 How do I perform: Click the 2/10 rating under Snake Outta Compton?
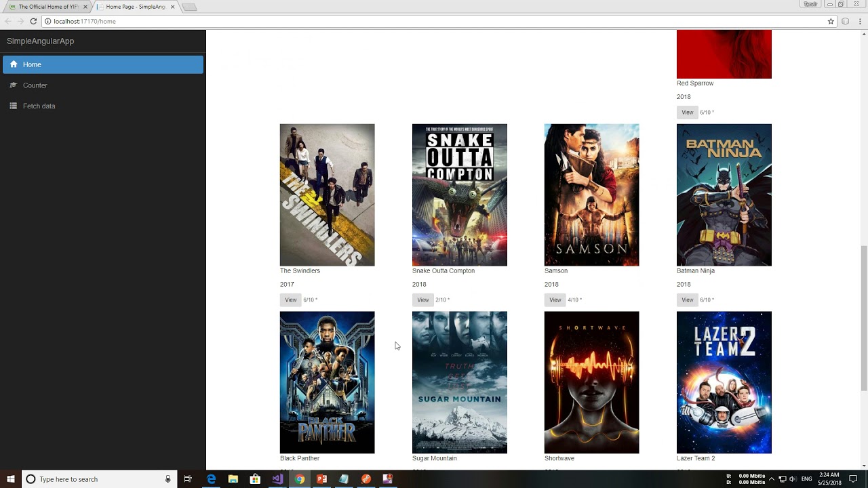point(442,300)
